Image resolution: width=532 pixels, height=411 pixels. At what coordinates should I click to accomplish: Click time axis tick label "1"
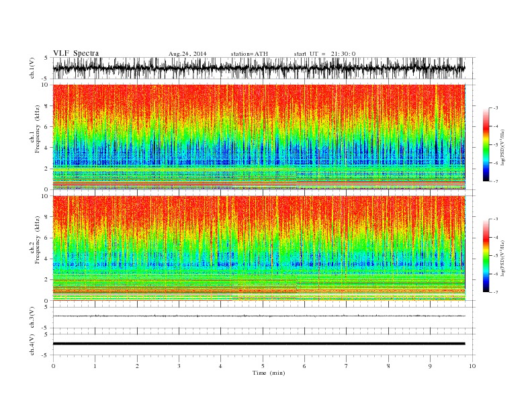click(95, 366)
